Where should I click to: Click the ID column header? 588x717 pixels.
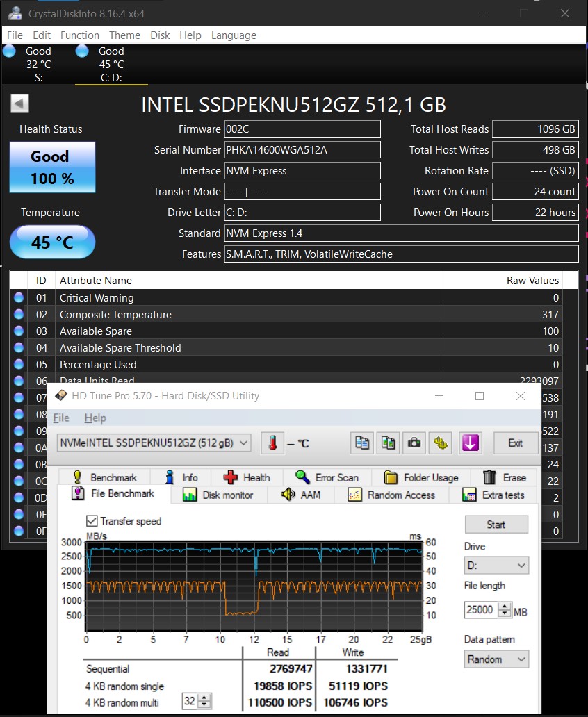[41, 280]
